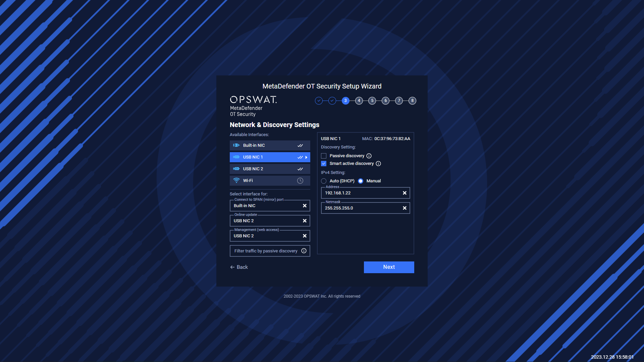
Task: Clear the SPAN port Built-in NIC selection
Action: (x=305, y=206)
